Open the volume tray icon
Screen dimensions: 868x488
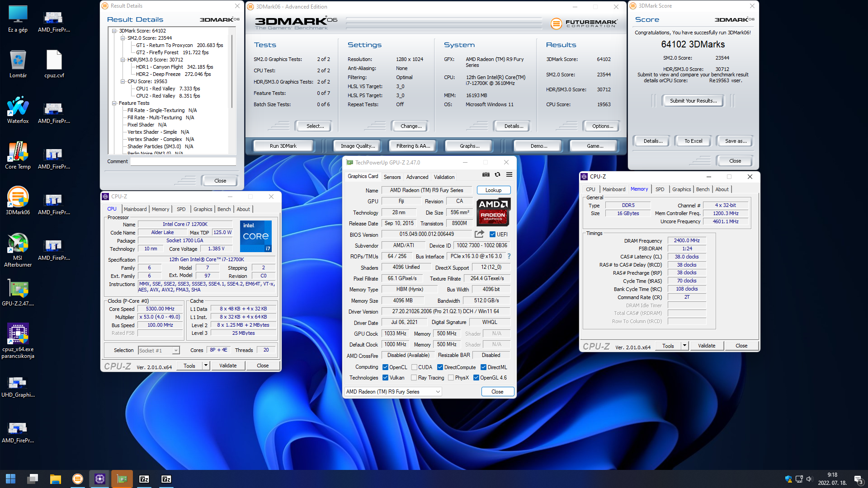coord(809,479)
